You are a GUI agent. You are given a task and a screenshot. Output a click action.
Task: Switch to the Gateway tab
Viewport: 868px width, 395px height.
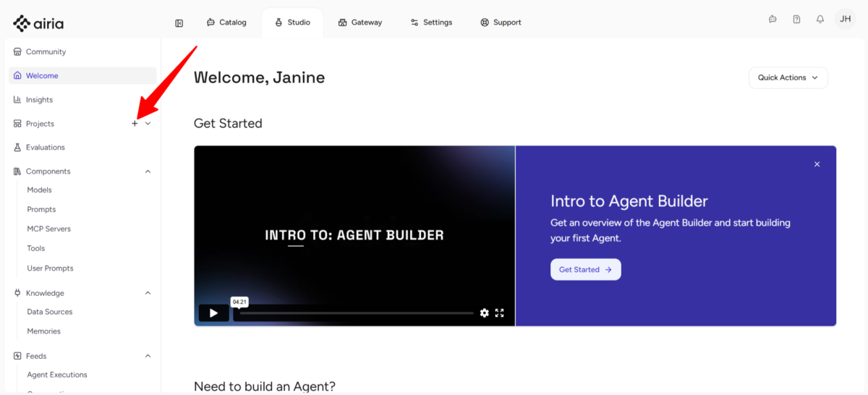pos(360,22)
